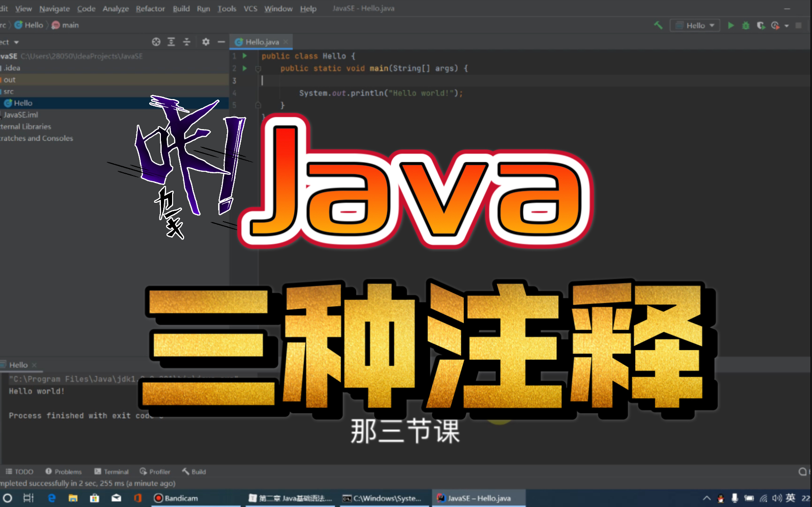Open Microsoft Edge from taskbar
812x507 pixels.
point(52,498)
